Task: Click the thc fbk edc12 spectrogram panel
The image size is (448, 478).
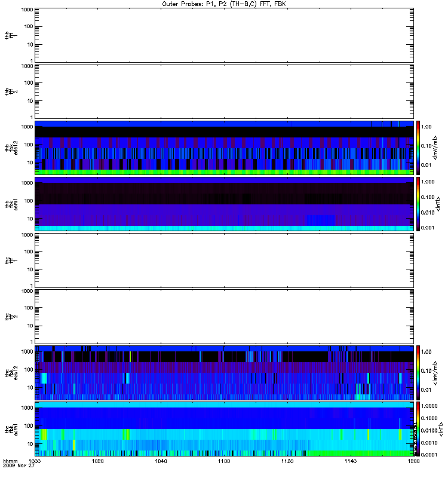Action: [x=224, y=372]
